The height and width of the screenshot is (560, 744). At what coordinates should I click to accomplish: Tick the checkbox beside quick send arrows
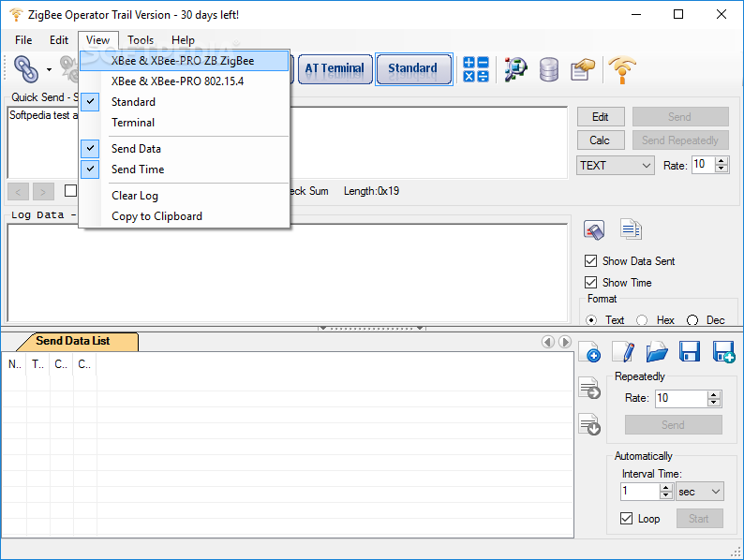[x=70, y=191]
